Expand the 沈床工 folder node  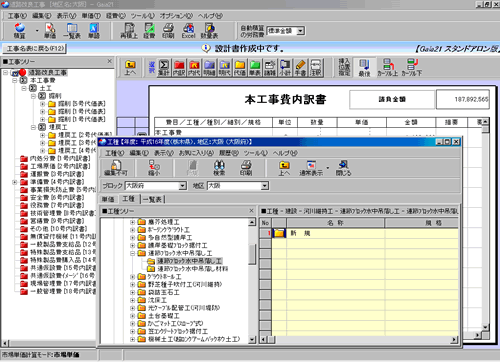point(132,300)
